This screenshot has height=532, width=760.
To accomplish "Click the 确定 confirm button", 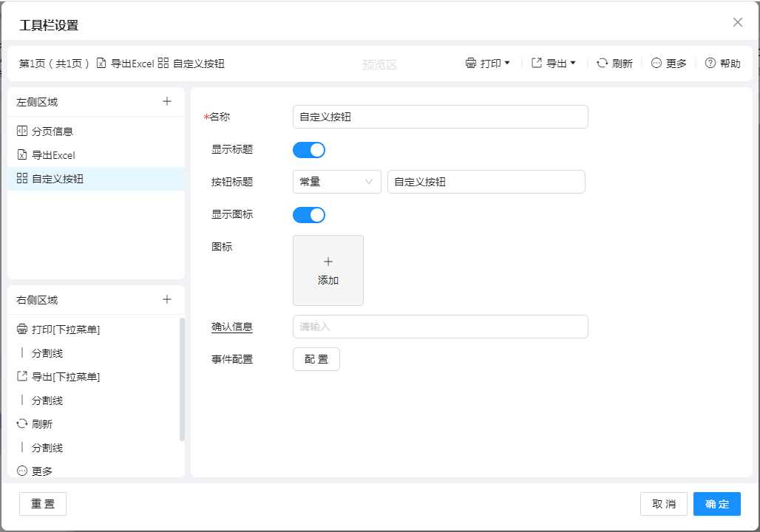I will pos(716,504).
